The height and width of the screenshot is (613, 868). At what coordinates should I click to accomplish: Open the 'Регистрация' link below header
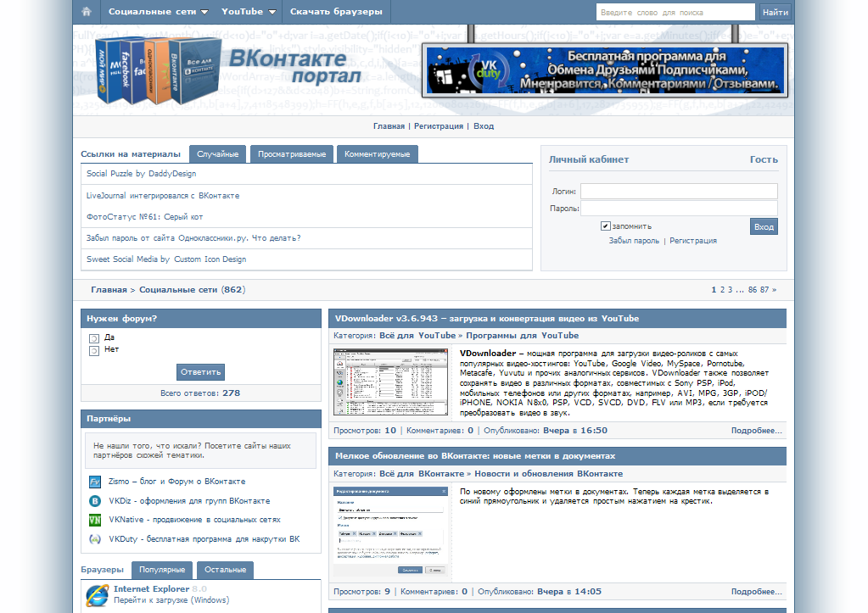point(439,126)
